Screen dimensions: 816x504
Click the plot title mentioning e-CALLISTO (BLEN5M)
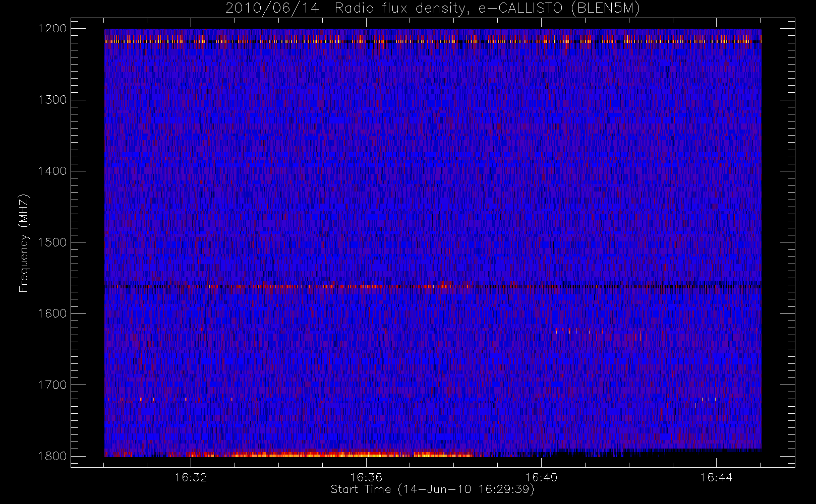tap(433, 9)
